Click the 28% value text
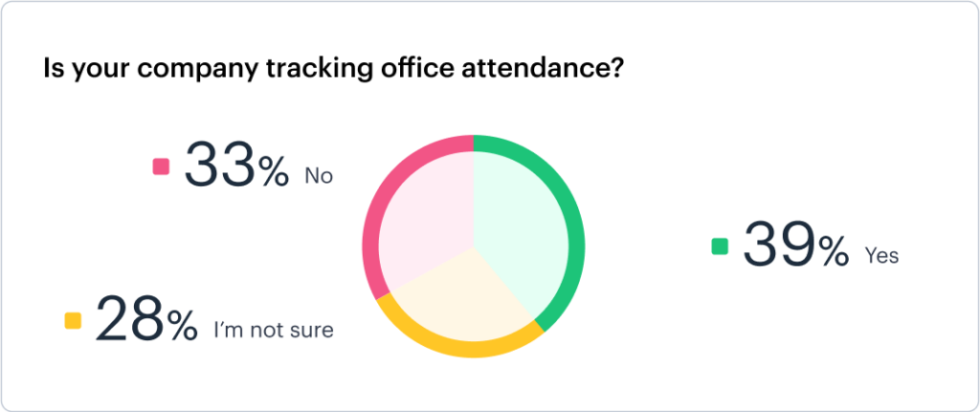 (145, 319)
